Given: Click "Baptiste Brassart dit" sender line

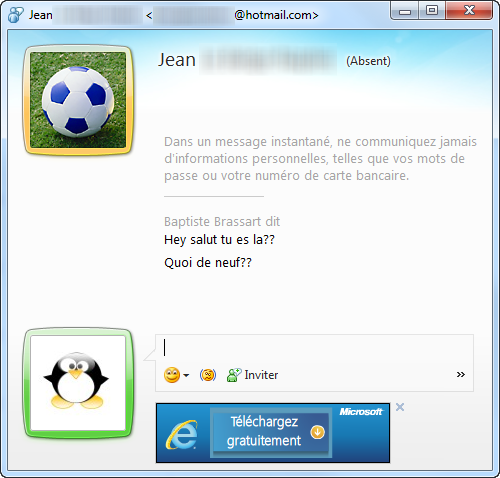Looking at the screenshot, I should pos(222,222).
